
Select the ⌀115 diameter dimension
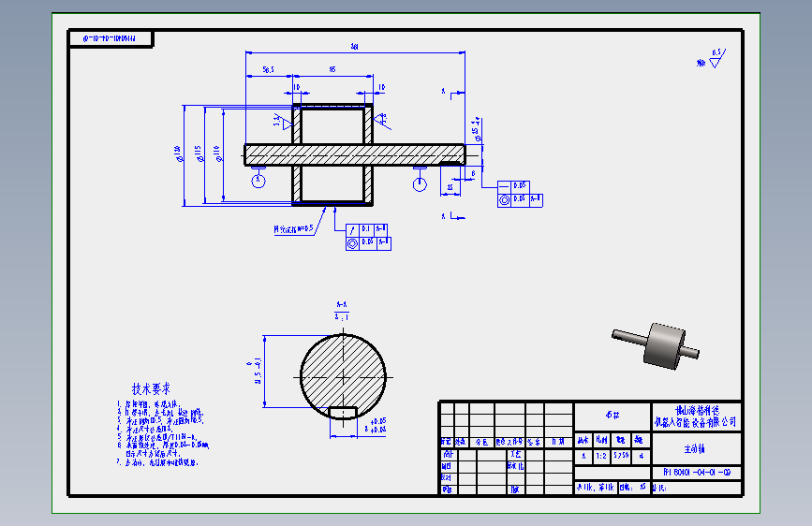(199, 153)
